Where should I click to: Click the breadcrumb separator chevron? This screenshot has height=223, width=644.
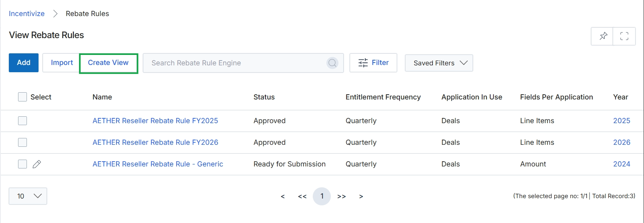point(55,14)
